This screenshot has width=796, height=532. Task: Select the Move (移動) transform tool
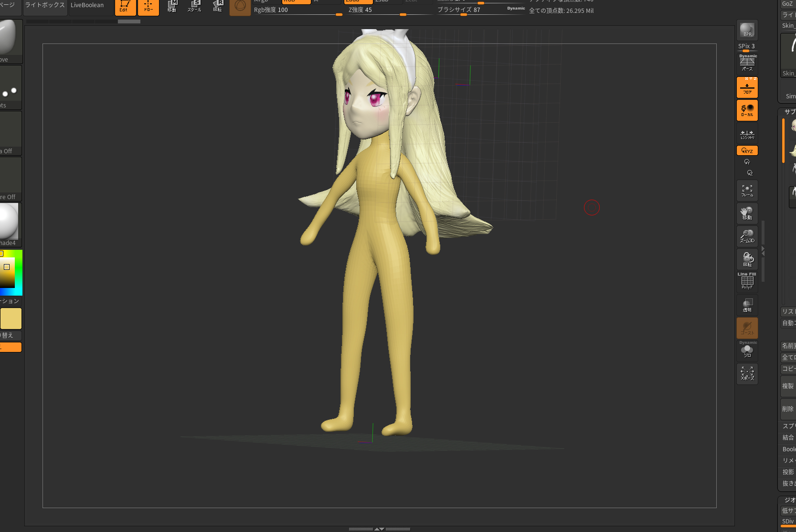[x=171, y=6]
